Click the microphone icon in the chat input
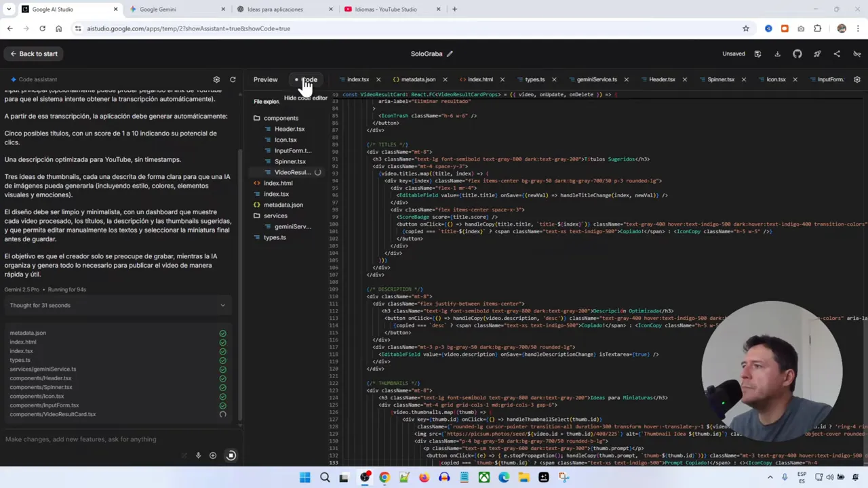The width and height of the screenshot is (868, 488). click(x=198, y=455)
